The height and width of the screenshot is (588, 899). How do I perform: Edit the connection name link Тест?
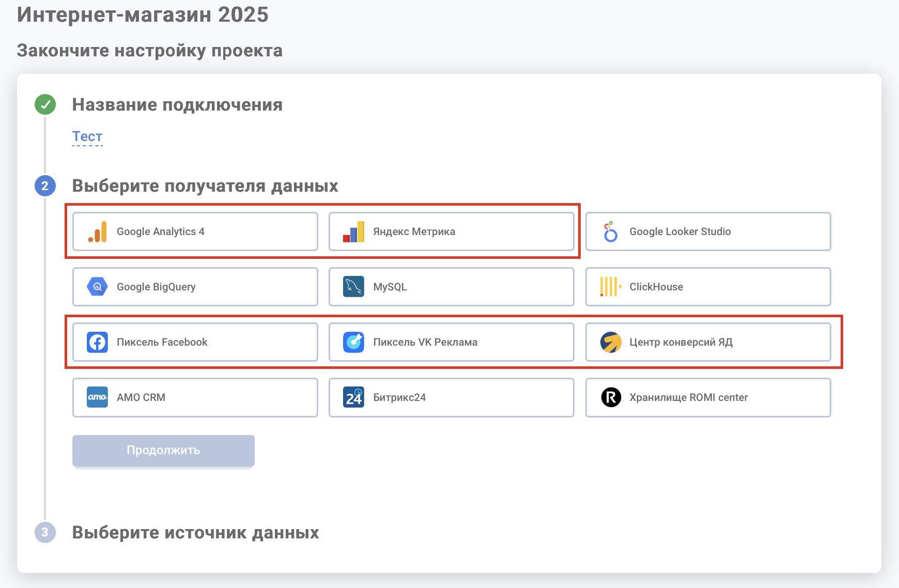click(x=87, y=136)
